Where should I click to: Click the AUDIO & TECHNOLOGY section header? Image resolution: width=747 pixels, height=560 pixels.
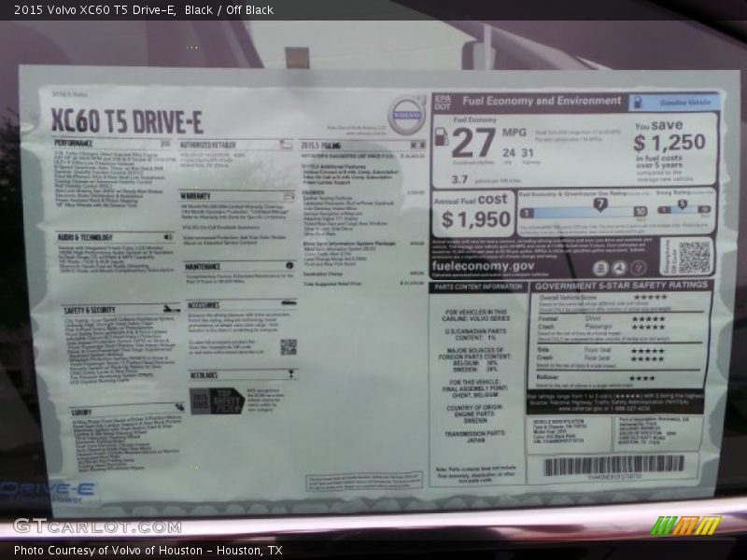pos(85,237)
